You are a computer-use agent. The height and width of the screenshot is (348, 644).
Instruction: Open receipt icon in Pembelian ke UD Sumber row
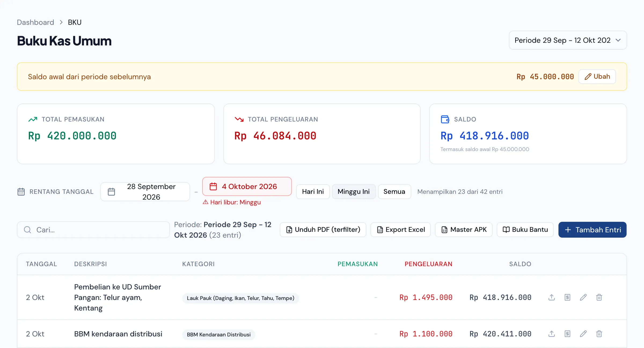tap(567, 297)
